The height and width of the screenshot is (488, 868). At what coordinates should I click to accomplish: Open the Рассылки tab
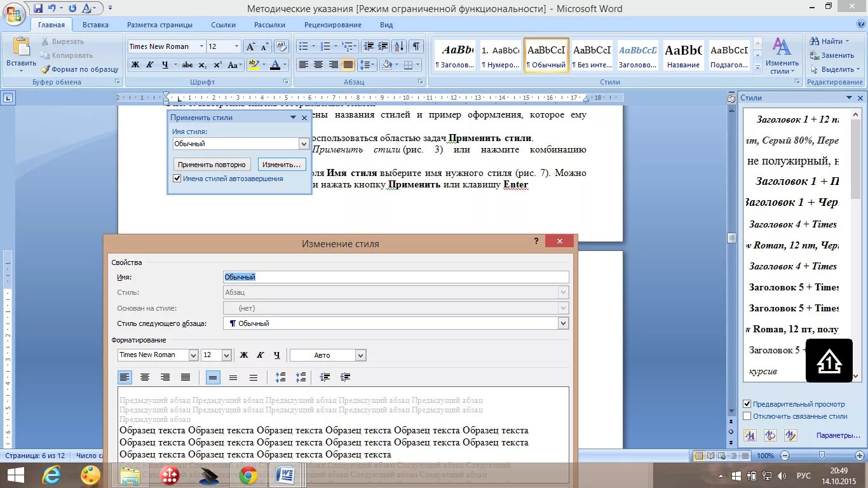pyautogui.click(x=269, y=25)
